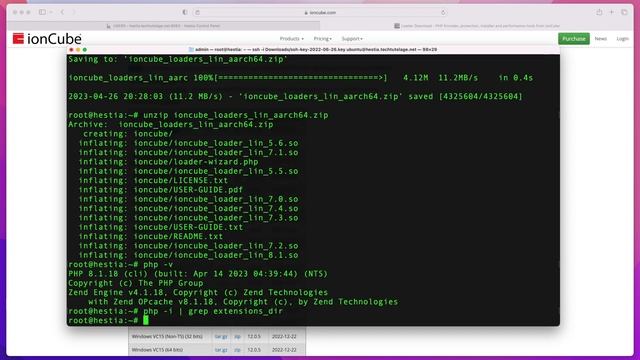Viewport: 640px width, 360px height.
Task: Click the ionCube logo in Safari
Action: (x=47, y=39)
